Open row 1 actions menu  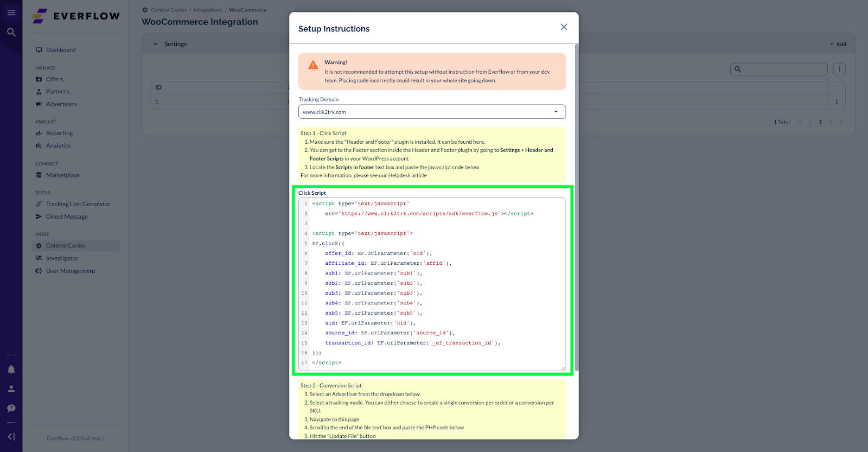coord(837,101)
